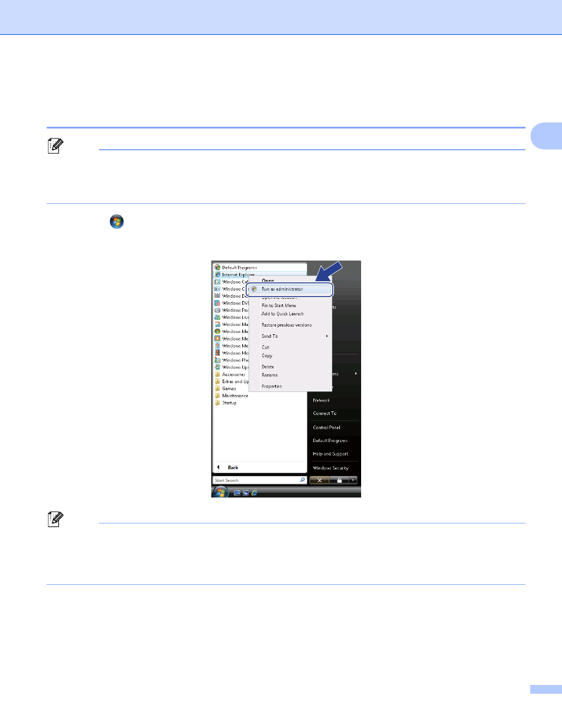
Task: Open the Startup folder
Action: pos(226,403)
